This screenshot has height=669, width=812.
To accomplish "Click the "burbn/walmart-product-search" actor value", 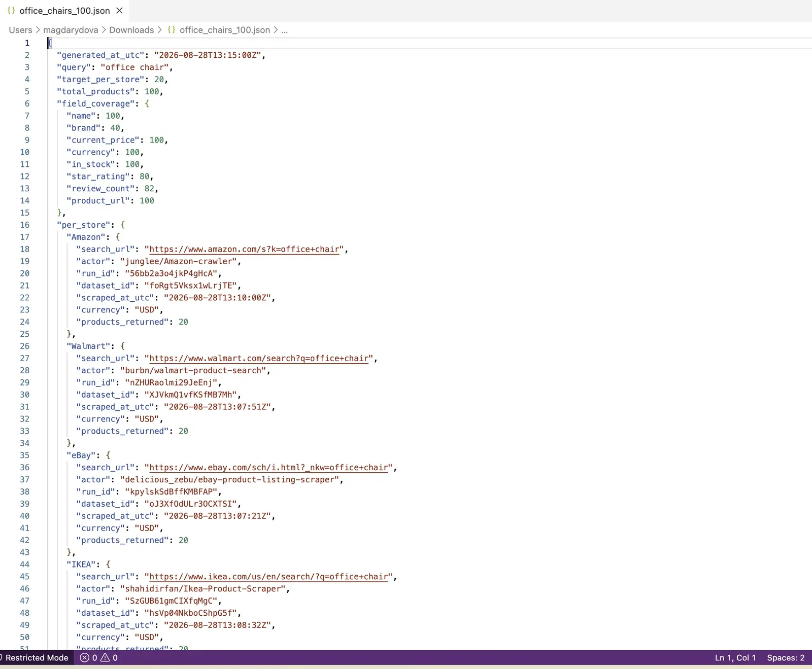I will (x=193, y=370).
